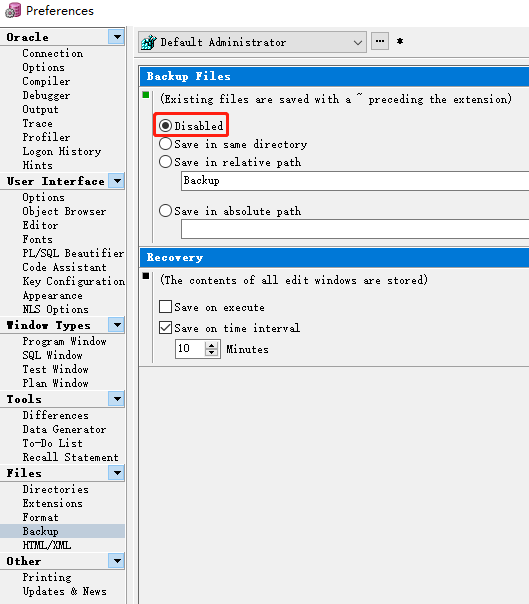
Task: Open Profiler preferences
Action: coord(46,137)
